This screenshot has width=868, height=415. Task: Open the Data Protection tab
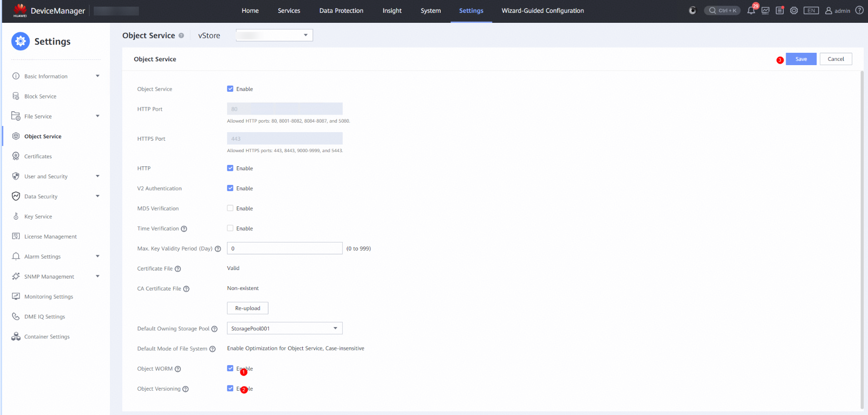(341, 10)
